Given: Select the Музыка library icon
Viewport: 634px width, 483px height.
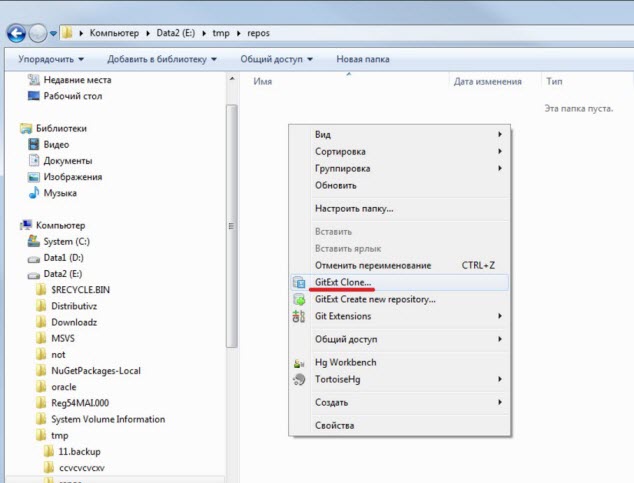Looking at the screenshot, I should click(x=33, y=193).
